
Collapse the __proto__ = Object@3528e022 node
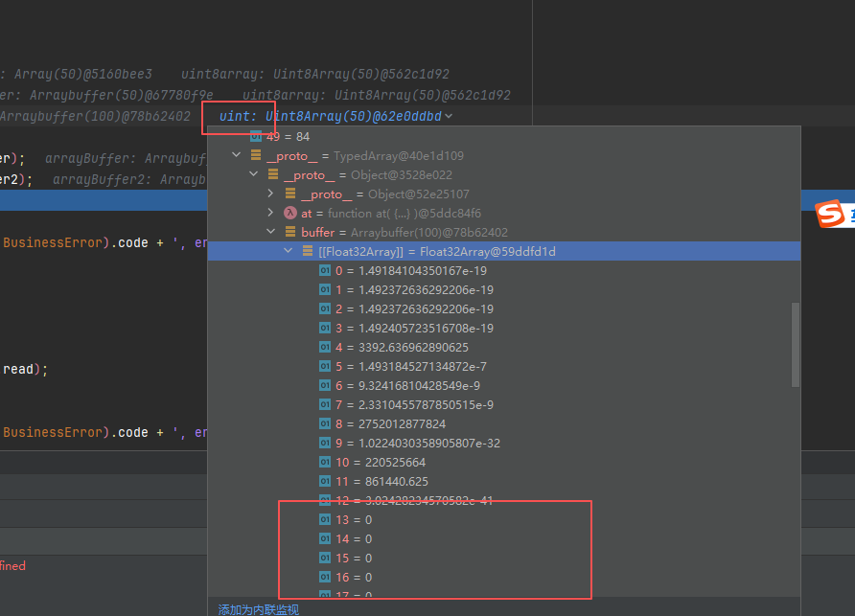pyautogui.click(x=254, y=174)
